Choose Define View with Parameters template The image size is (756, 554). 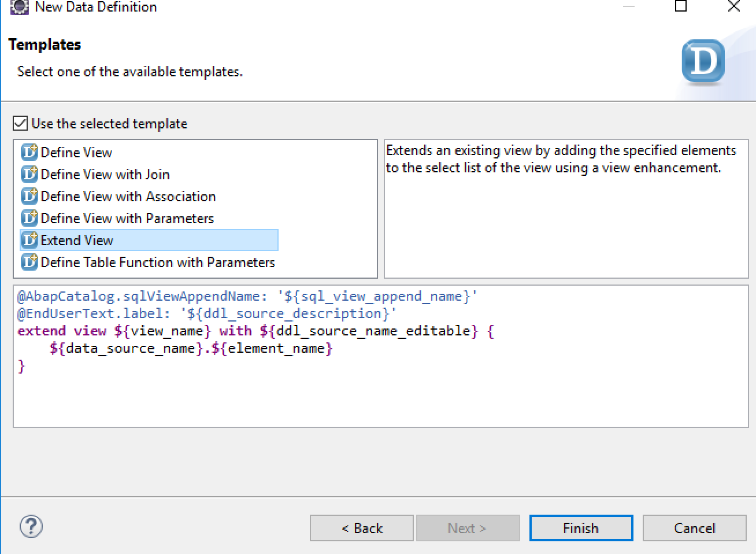click(x=127, y=218)
